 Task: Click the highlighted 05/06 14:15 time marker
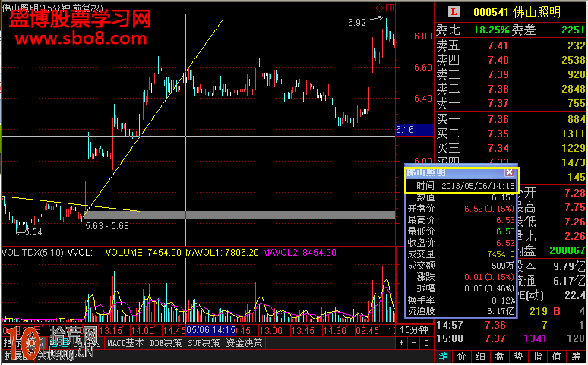pos(211,330)
